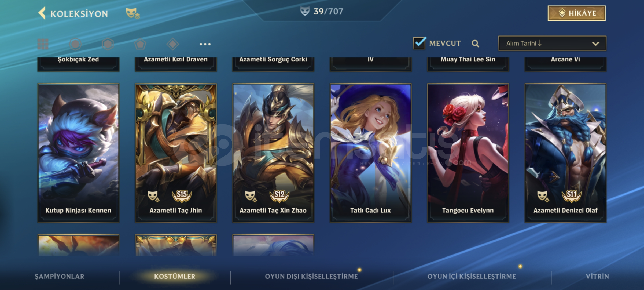This screenshot has height=290, width=644.
Task: Select the first hexagon rarity filter
Action: click(x=75, y=44)
